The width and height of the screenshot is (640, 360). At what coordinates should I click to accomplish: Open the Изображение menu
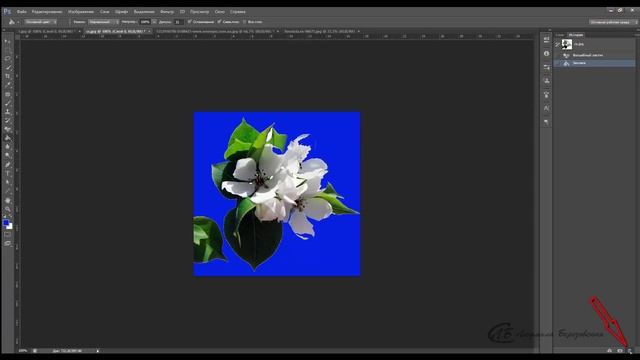81,12
